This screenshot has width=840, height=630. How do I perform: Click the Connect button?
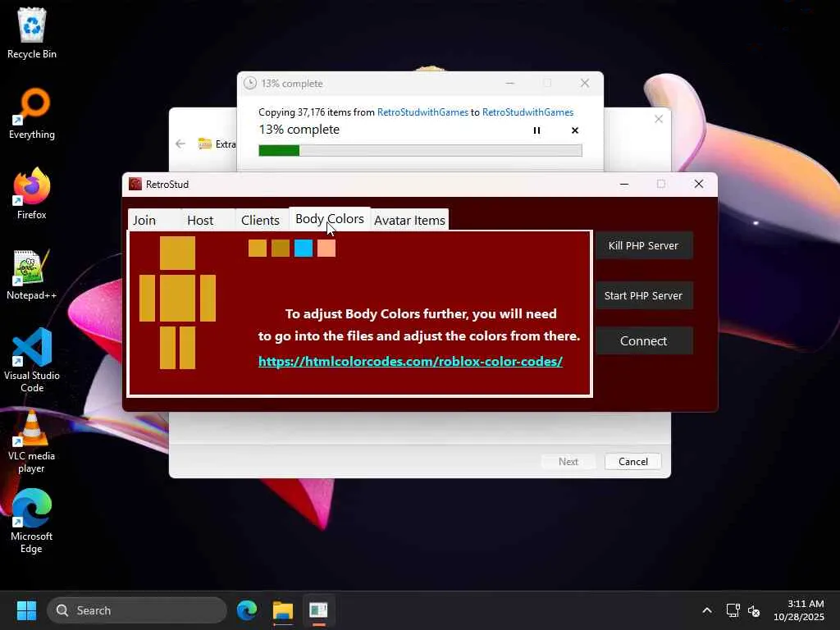643,340
